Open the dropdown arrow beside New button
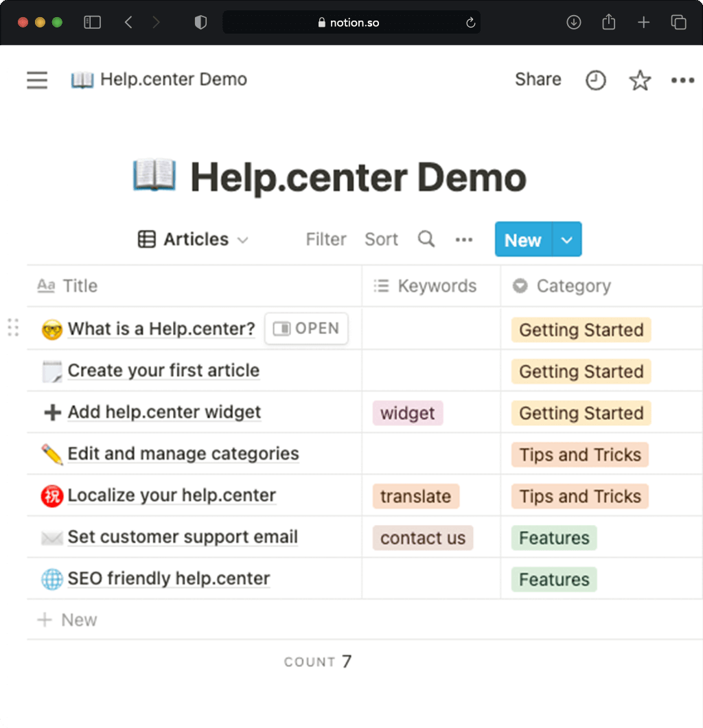This screenshot has height=728, width=703. pyautogui.click(x=567, y=240)
